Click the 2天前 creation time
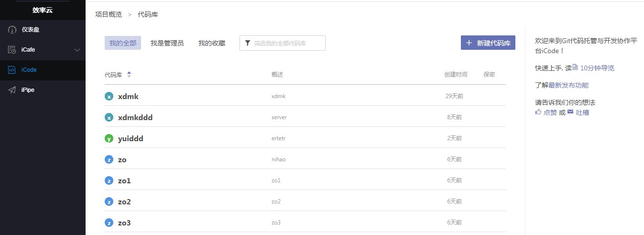Screen dimensions: 644x235 (454, 138)
